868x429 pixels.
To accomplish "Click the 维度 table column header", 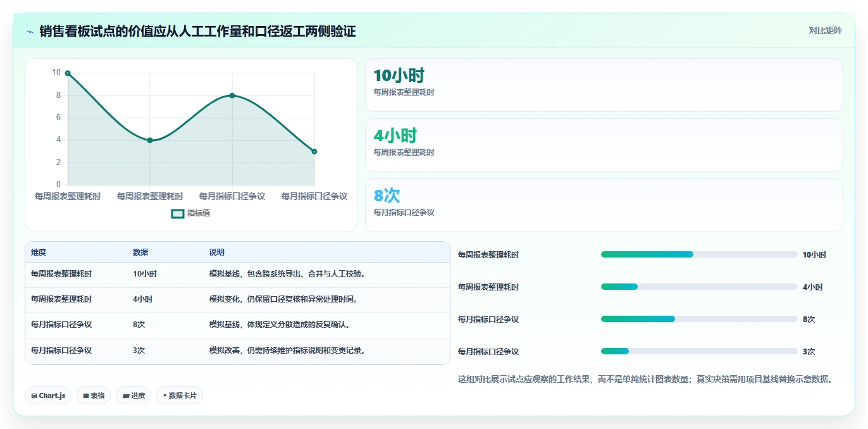I will pyautogui.click(x=39, y=252).
